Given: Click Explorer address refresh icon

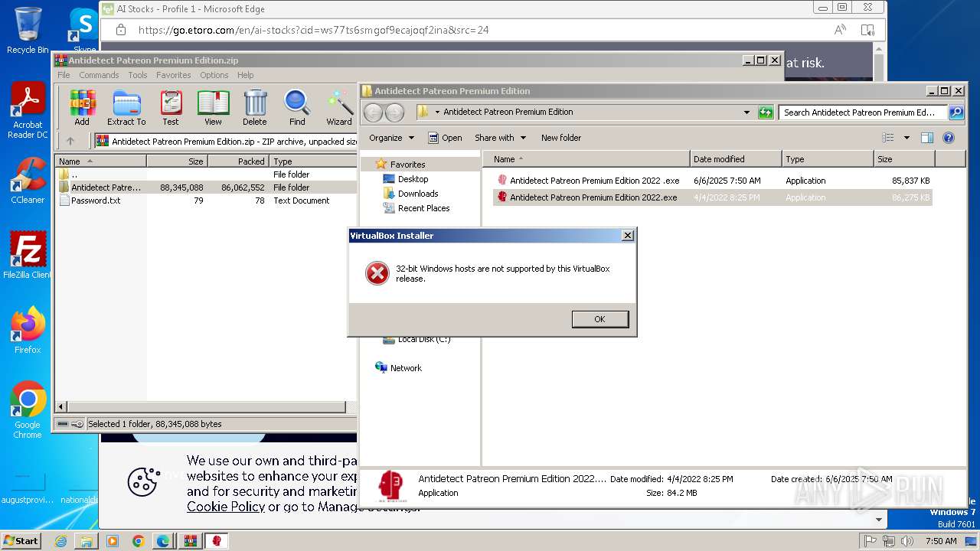Looking at the screenshot, I should [x=766, y=112].
